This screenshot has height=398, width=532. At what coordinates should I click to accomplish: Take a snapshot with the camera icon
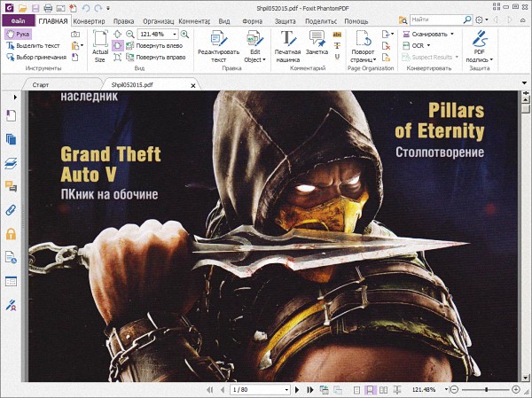coord(75,34)
